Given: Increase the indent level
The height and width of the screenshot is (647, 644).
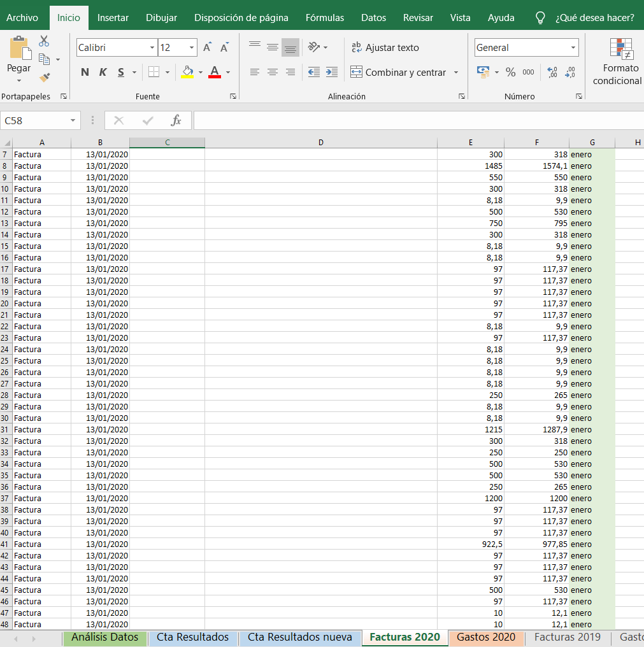Looking at the screenshot, I should [x=332, y=72].
